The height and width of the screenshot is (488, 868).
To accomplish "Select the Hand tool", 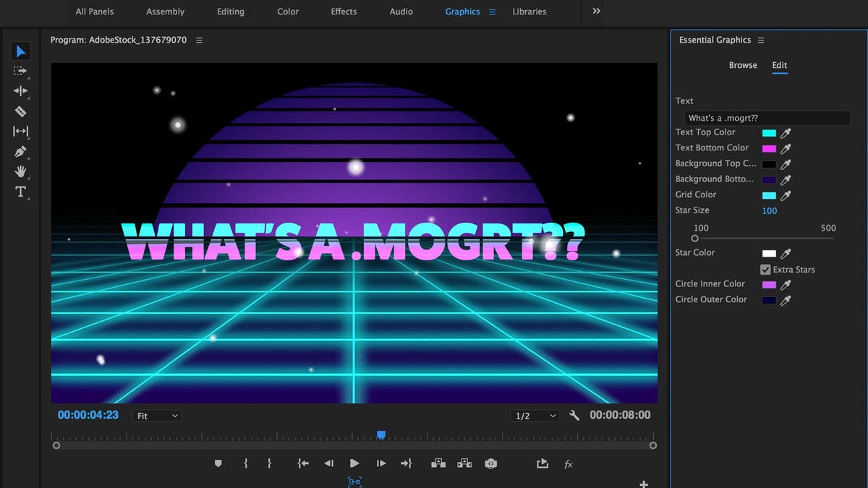I will pyautogui.click(x=20, y=172).
